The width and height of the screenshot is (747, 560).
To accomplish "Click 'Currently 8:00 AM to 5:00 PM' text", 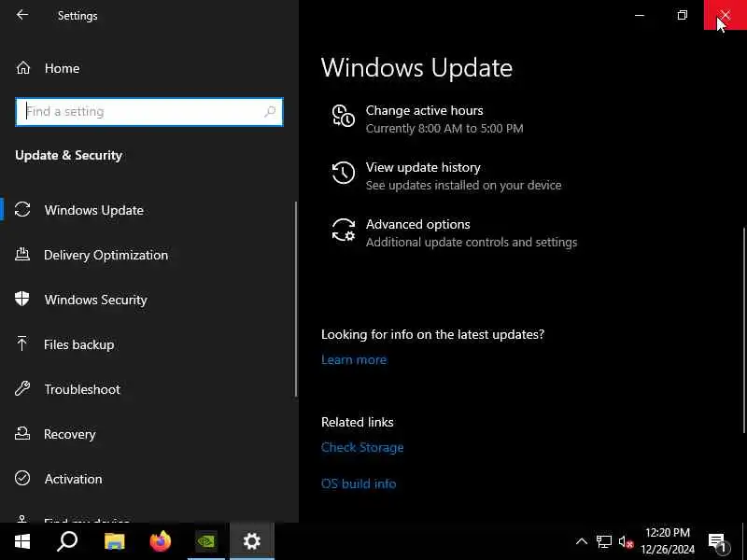I will [x=444, y=129].
